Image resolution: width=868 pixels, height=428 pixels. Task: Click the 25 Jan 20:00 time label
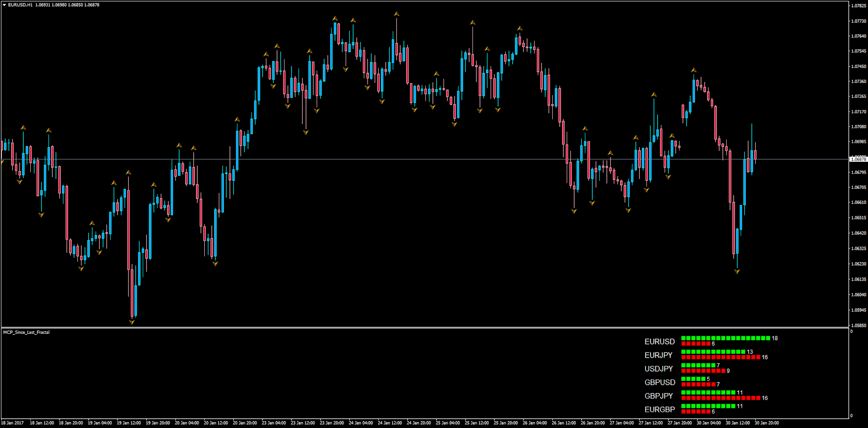click(x=506, y=423)
